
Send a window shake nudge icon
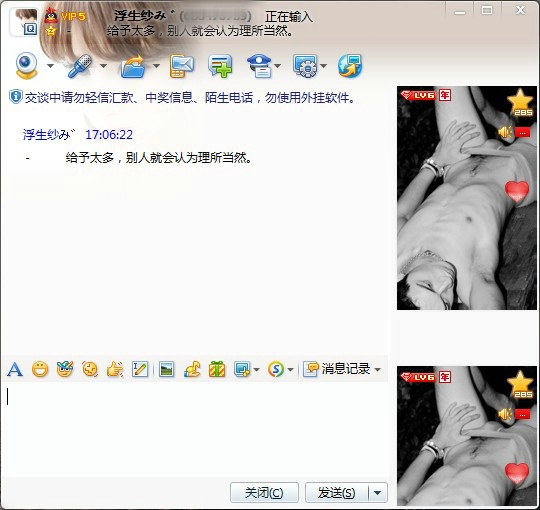coord(90,370)
